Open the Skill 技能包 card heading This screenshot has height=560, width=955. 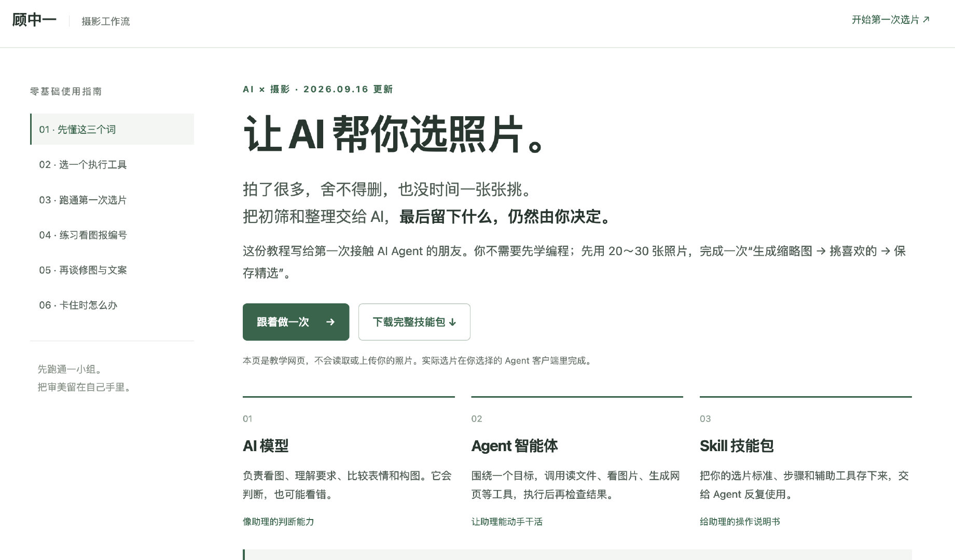point(737,446)
